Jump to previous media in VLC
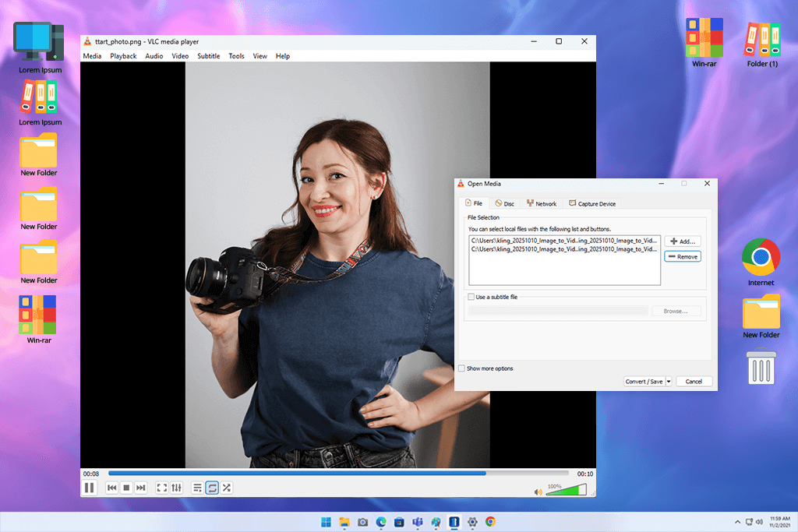Viewport: 798px width, 532px height. (x=112, y=488)
